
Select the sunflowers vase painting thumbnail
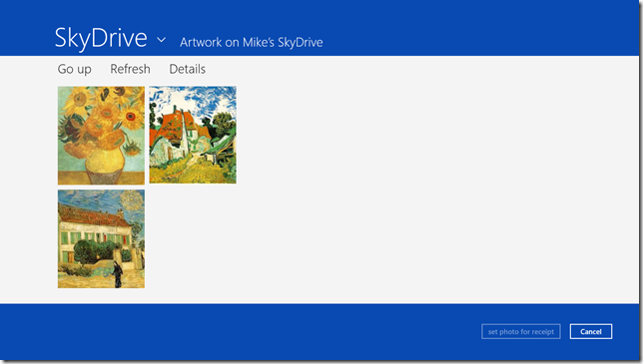tap(101, 135)
